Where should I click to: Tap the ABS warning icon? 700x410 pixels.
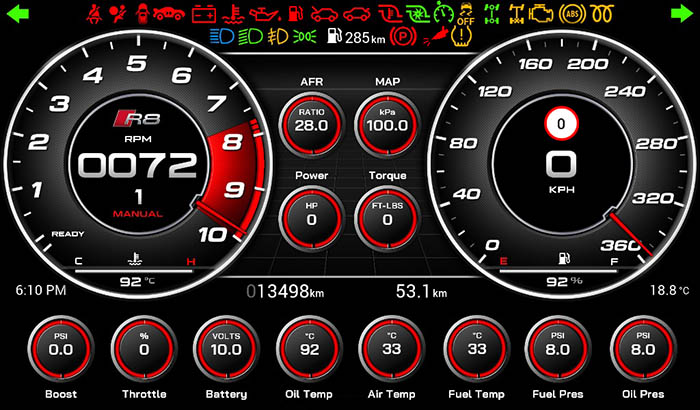click(572, 14)
